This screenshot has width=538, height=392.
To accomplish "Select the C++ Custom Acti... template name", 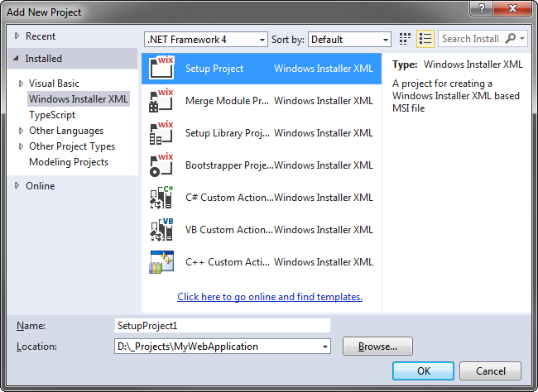I will [227, 262].
